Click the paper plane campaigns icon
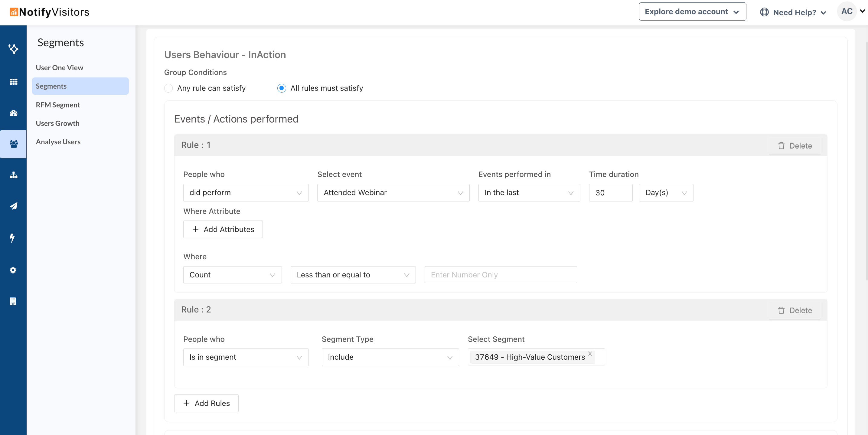The image size is (868, 435). point(13,206)
